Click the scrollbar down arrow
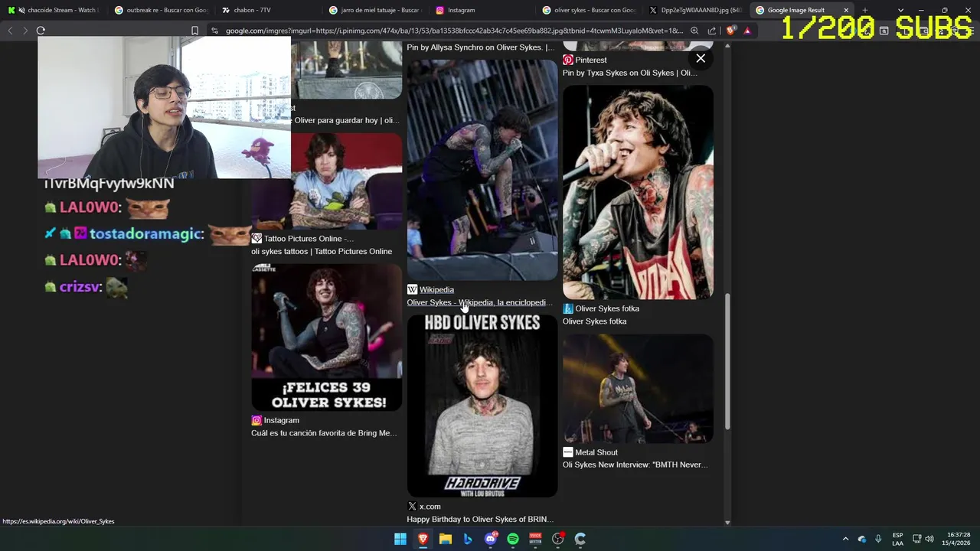The height and width of the screenshot is (551, 980). [727, 523]
